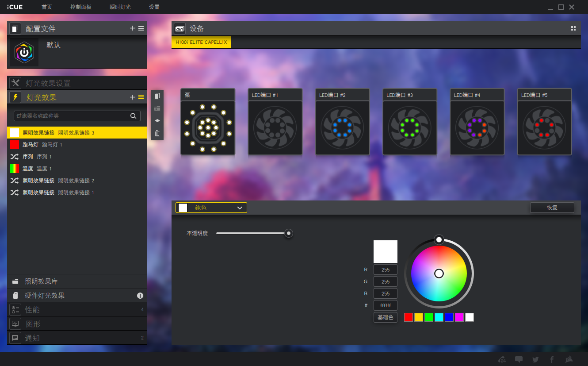Click the layer stack icon in the side toolbar
This screenshot has width=588, height=366.
[157, 120]
